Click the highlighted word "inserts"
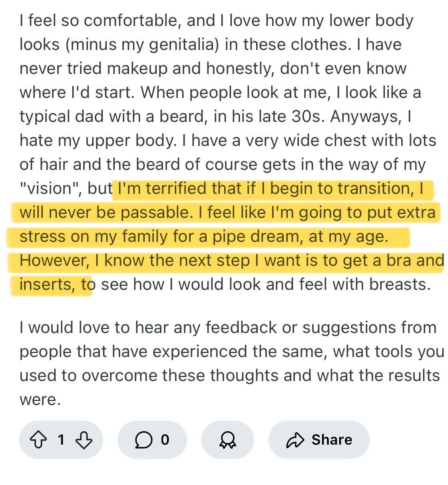 pos(47,285)
